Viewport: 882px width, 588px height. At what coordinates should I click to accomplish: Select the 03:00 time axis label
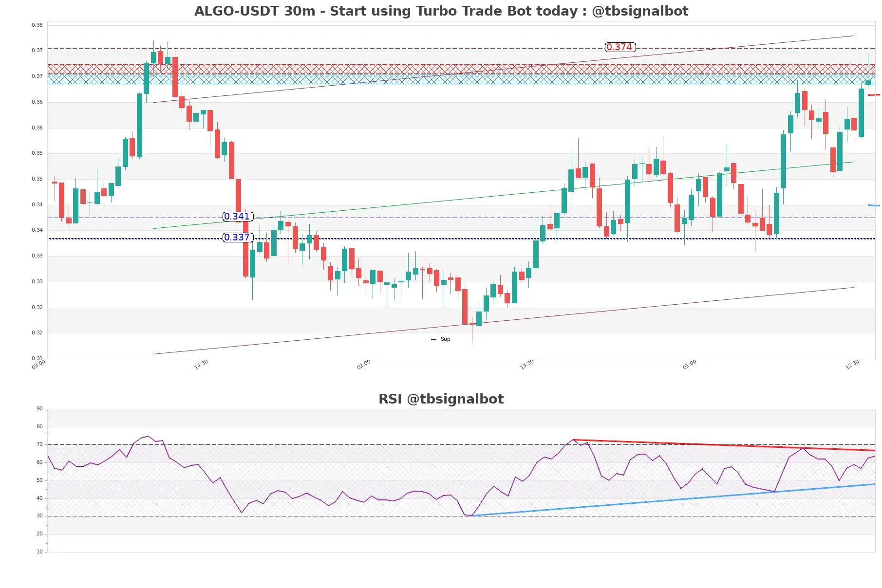(38, 365)
